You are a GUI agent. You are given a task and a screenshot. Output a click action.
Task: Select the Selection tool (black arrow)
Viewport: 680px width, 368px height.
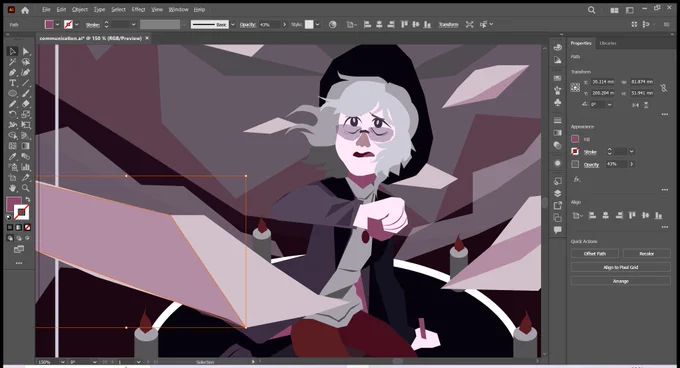coord(12,52)
